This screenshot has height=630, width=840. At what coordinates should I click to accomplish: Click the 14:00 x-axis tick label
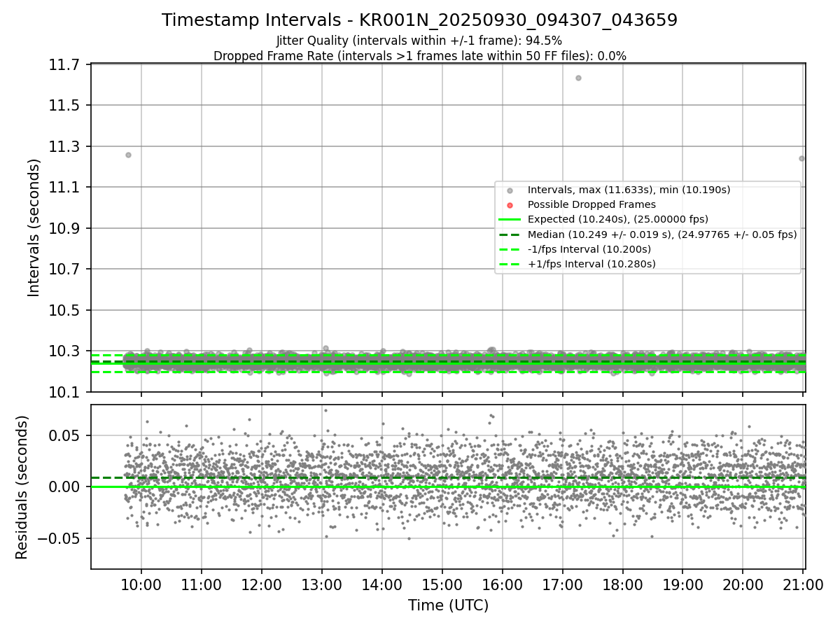(382, 584)
